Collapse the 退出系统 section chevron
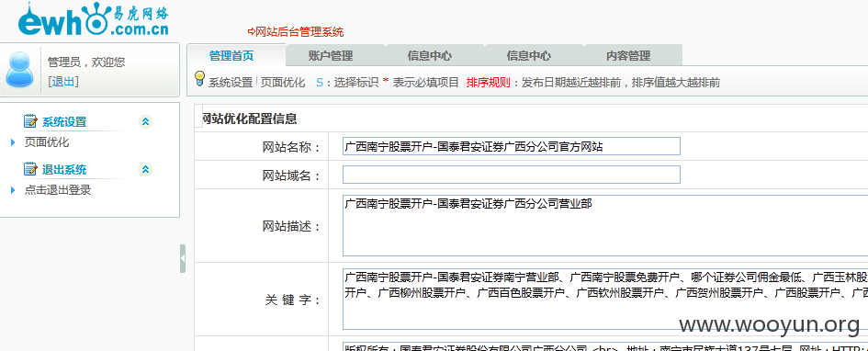The width and height of the screenshot is (868, 351). pos(146,169)
